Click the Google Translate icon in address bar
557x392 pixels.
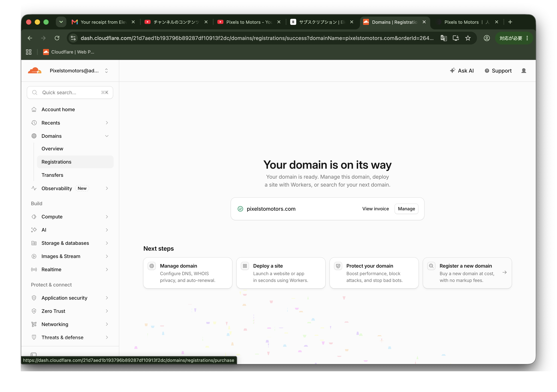(443, 38)
